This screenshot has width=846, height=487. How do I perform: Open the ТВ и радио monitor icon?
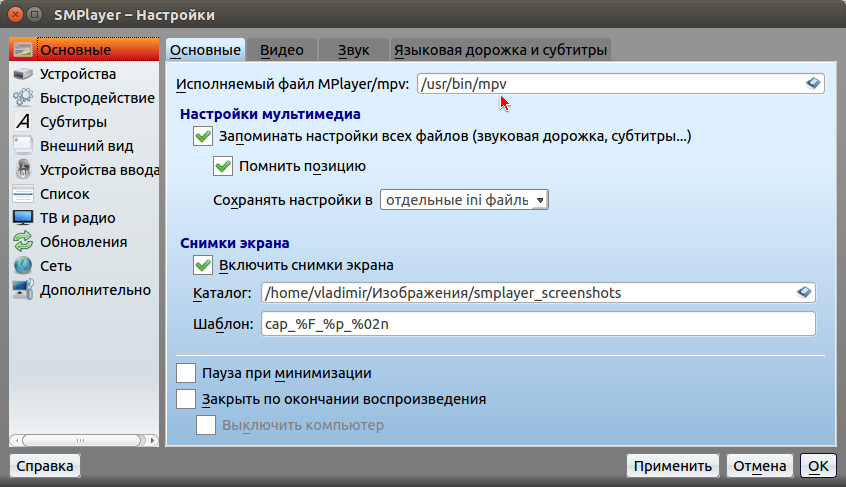(x=23, y=218)
